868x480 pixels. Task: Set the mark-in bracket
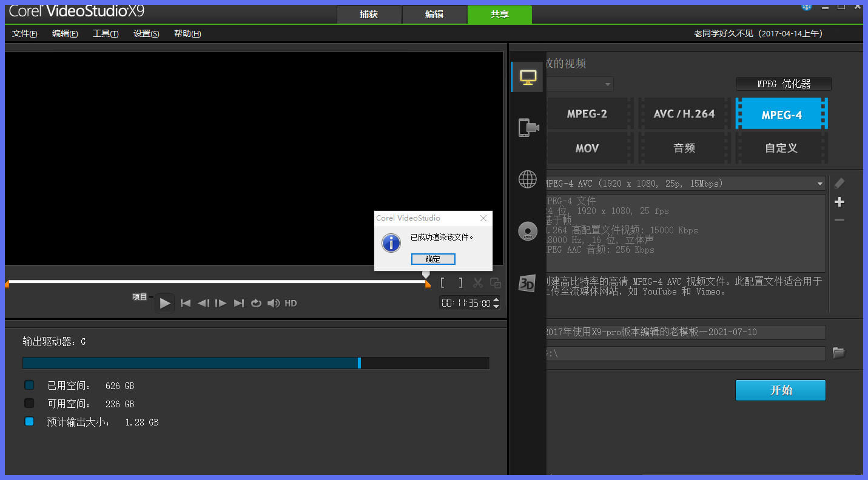tap(443, 282)
